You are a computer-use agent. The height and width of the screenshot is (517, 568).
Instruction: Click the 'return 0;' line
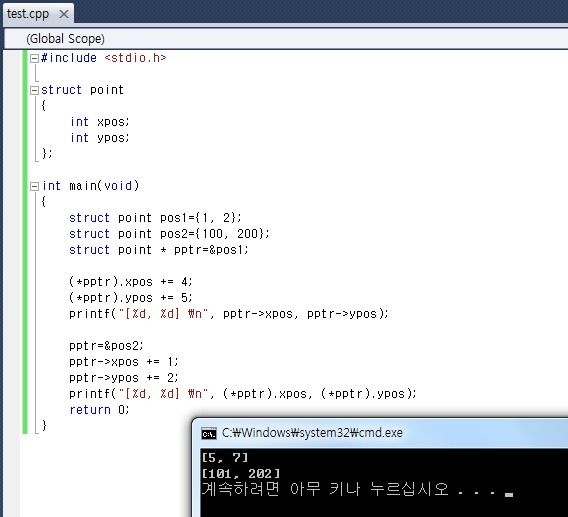99,410
